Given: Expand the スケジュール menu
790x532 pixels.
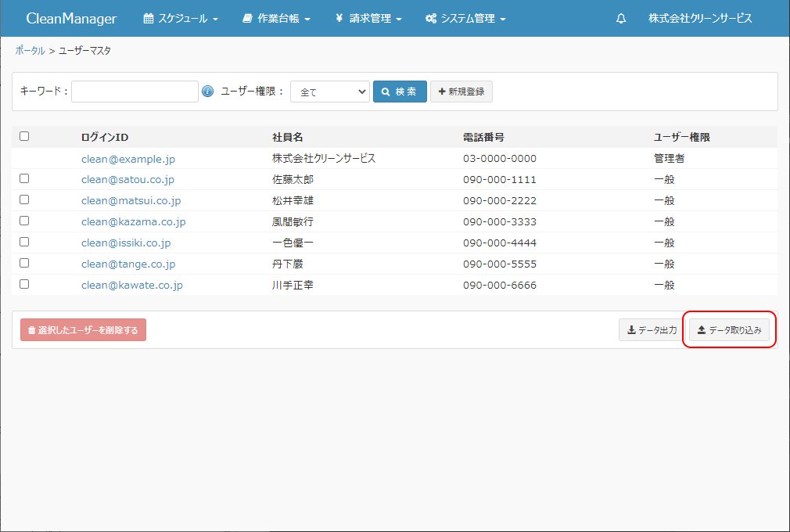Looking at the screenshot, I should (x=181, y=19).
